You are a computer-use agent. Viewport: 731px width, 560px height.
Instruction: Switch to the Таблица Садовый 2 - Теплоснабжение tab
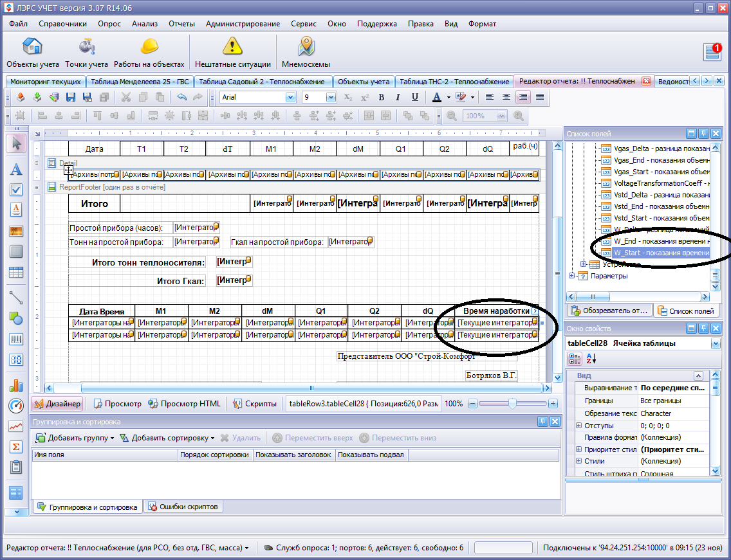263,82
